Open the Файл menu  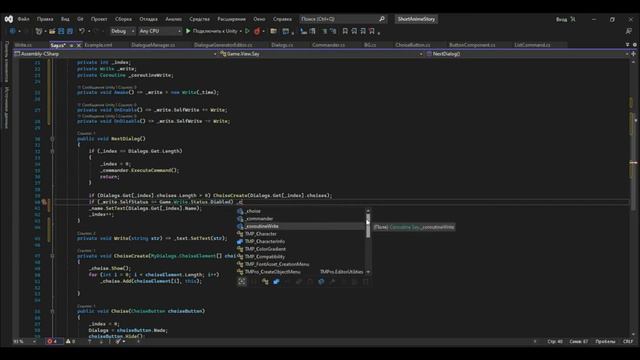click(x=23, y=19)
